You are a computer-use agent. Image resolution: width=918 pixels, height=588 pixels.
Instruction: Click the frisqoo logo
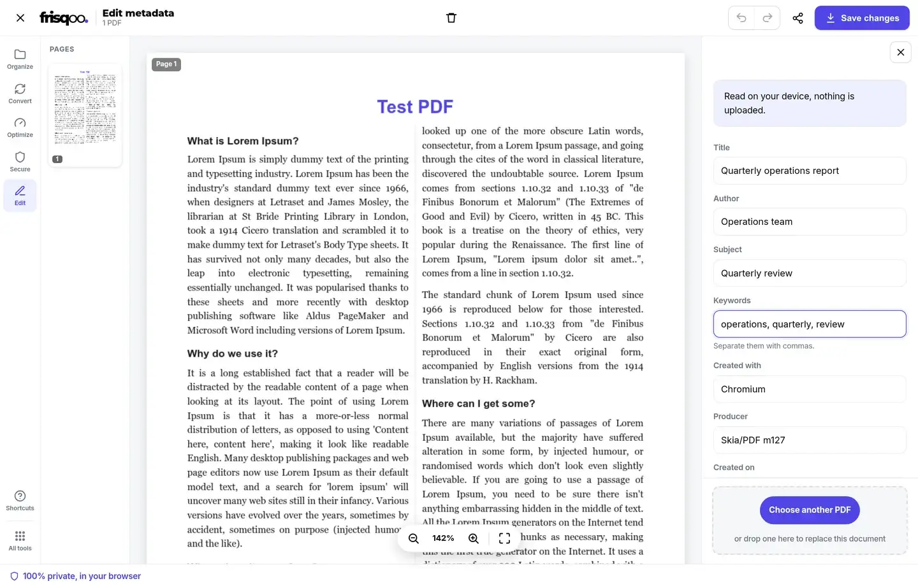(x=64, y=18)
